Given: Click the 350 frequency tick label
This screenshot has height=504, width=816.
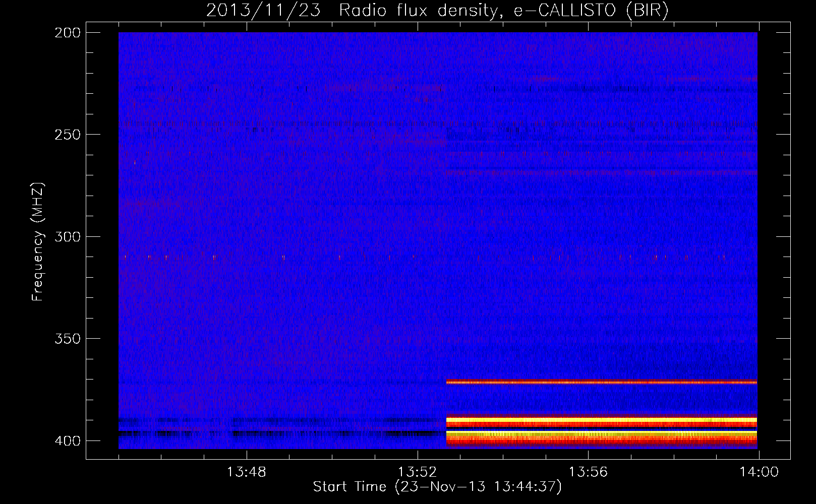Looking at the screenshot, I should (x=68, y=338).
